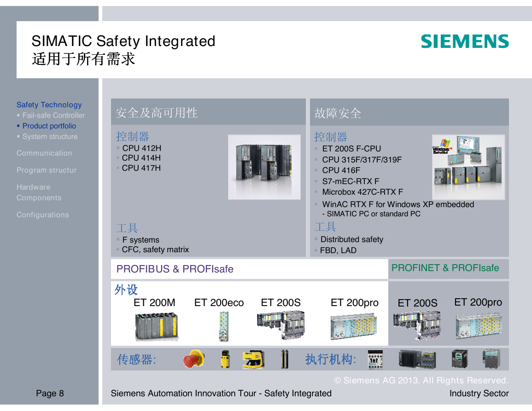Go to Fail-safe Controller subsection
532x411 pixels.
point(53,116)
